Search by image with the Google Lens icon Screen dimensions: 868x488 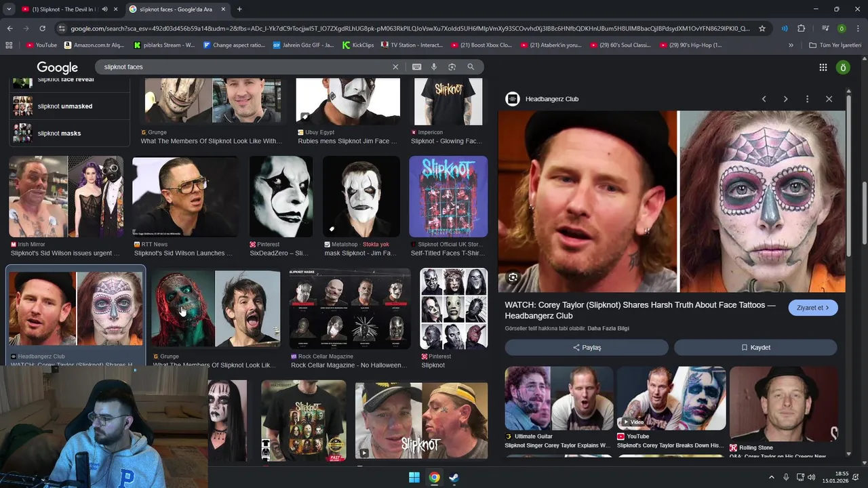coord(452,67)
